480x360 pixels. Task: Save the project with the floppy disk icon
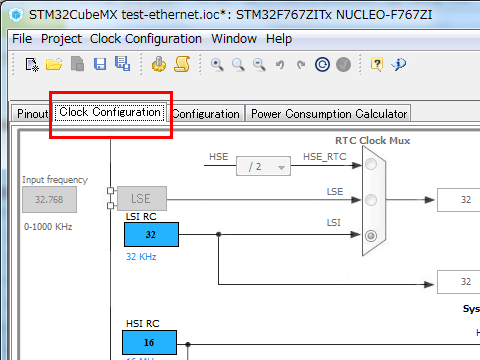100,64
